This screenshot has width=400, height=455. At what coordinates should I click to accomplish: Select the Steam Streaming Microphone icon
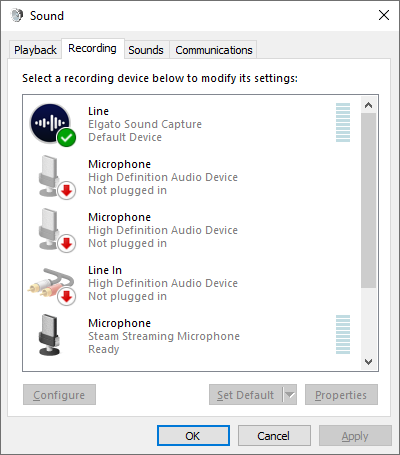point(50,335)
